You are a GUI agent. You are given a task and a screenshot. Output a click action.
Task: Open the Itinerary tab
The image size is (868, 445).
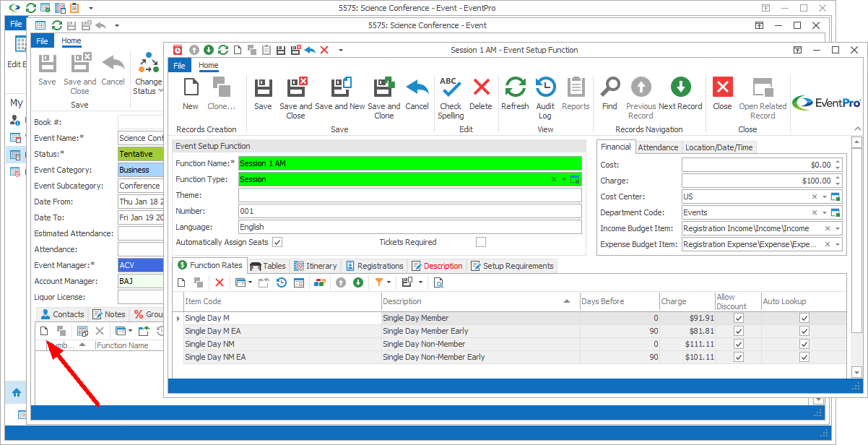pyautogui.click(x=316, y=266)
